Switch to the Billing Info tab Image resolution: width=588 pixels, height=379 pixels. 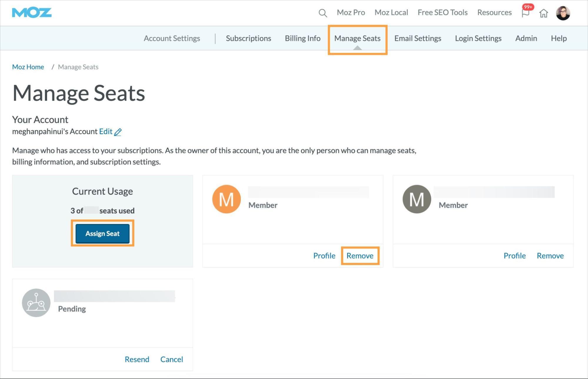point(302,38)
